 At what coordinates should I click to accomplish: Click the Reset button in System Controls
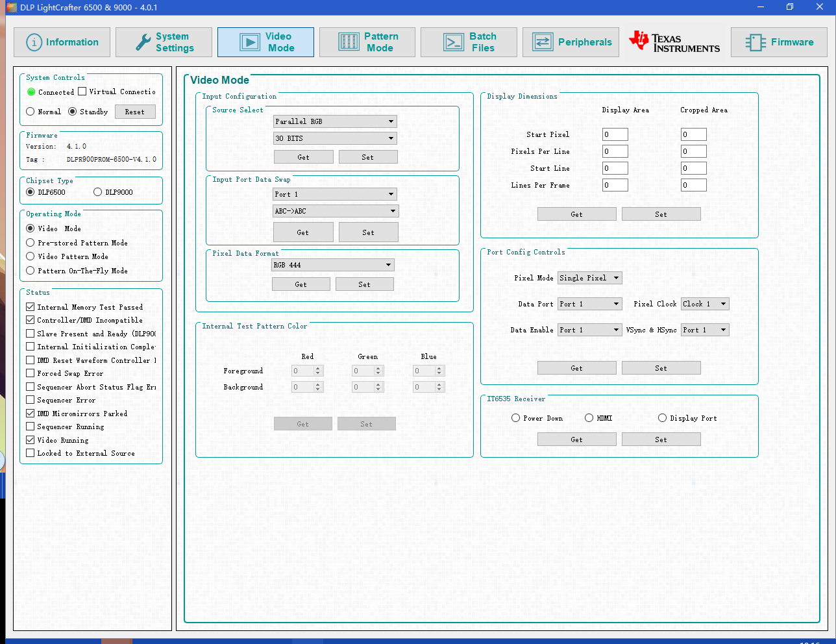135,112
